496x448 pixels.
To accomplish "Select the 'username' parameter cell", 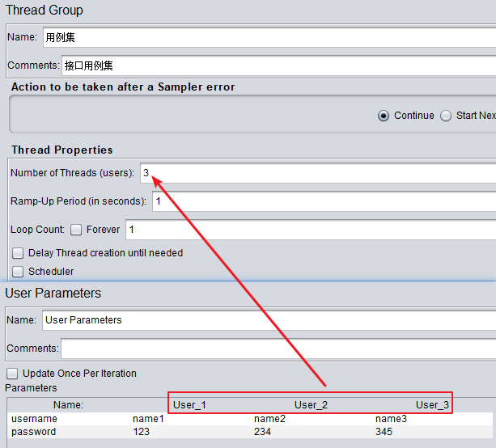I will tap(68, 419).
